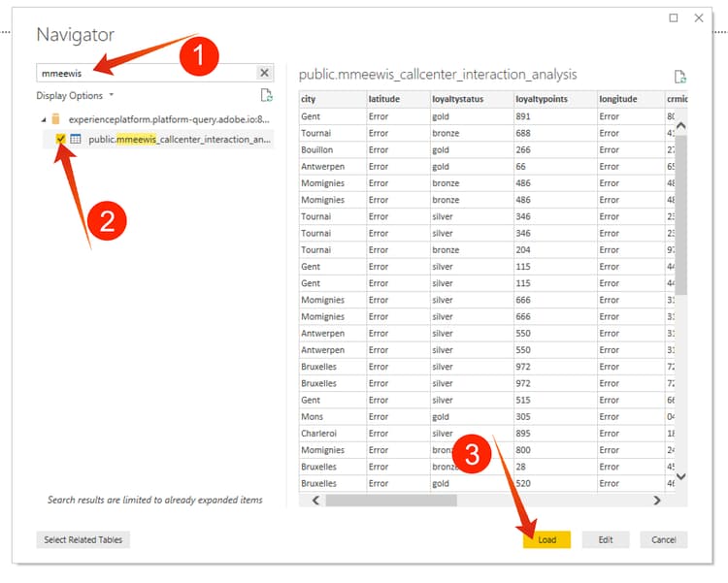Uncheck the public.mmeewis_callcenter table checkbox
Image resolution: width=728 pixels, height=583 pixels.
tap(60, 139)
